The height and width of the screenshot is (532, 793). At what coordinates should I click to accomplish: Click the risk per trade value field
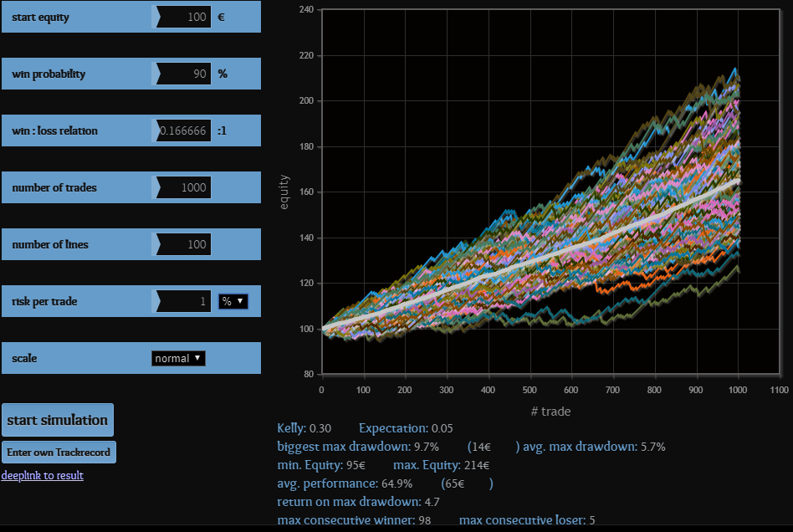pyautogui.click(x=183, y=301)
